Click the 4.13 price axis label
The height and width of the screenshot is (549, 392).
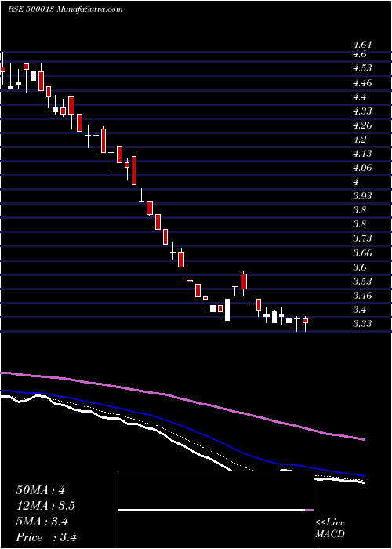pyautogui.click(x=362, y=154)
